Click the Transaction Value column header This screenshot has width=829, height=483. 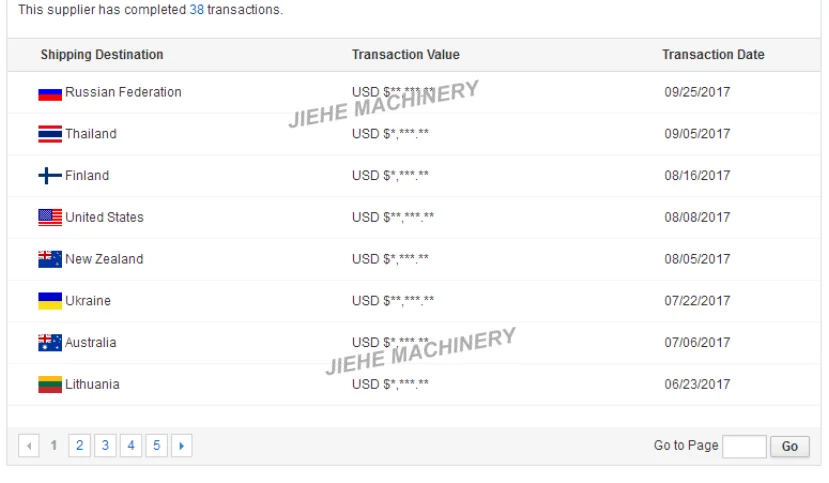tap(406, 55)
